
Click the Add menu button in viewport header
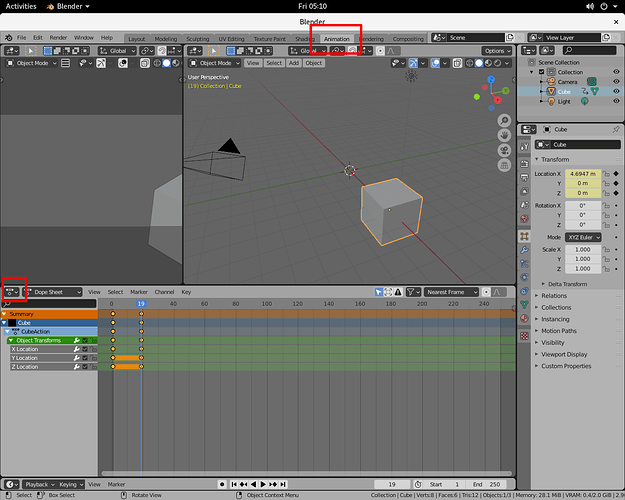click(x=294, y=63)
